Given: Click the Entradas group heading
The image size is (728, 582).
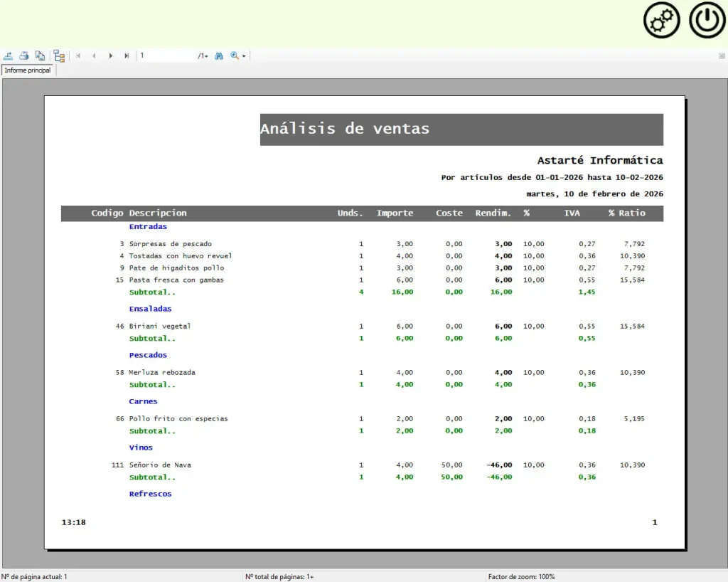Looking at the screenshot, I should 148,227.
